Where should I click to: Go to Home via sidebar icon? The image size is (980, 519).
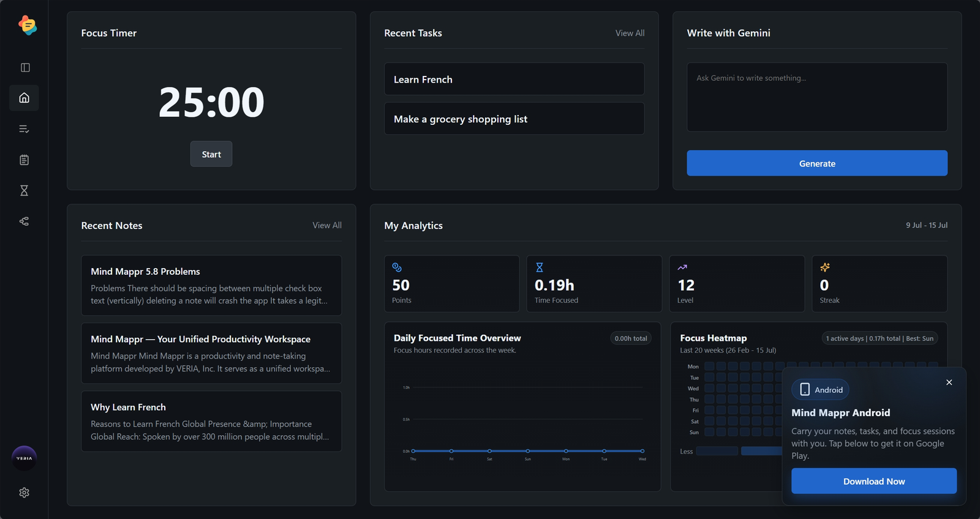[x=24, y=98]
